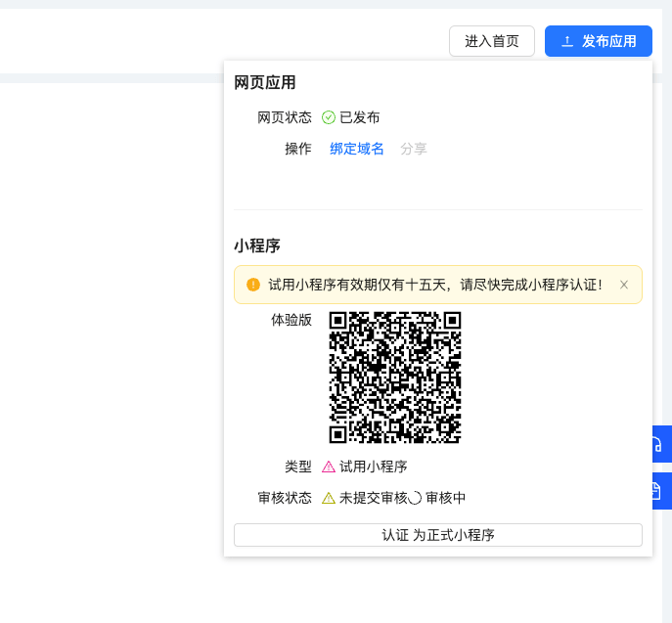Viewport: 672px width, 623px height.
Task: Click the yellow triangle icon beside 未提交审核
Action: click(x=329, y=498)
